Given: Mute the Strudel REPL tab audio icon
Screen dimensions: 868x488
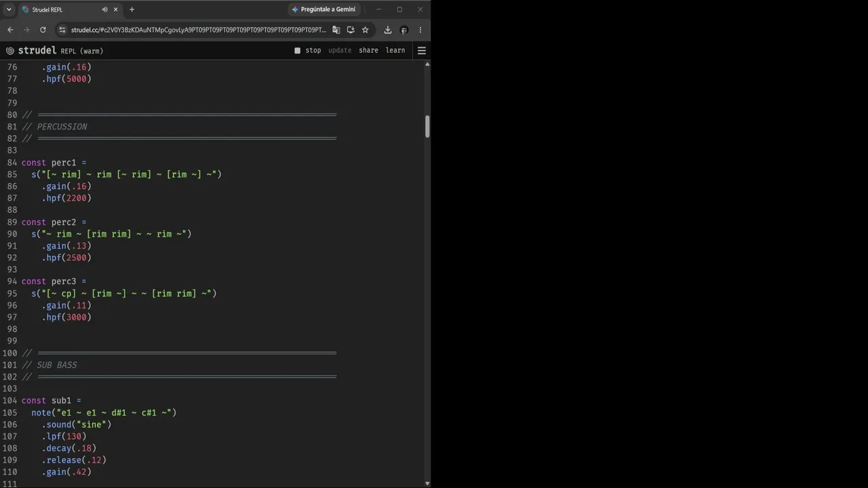Looking at the screenshot, I should [104, 9].
